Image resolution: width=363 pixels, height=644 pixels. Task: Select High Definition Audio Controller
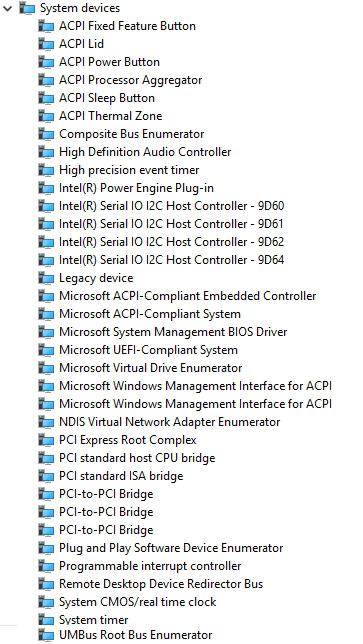[145, 152]
